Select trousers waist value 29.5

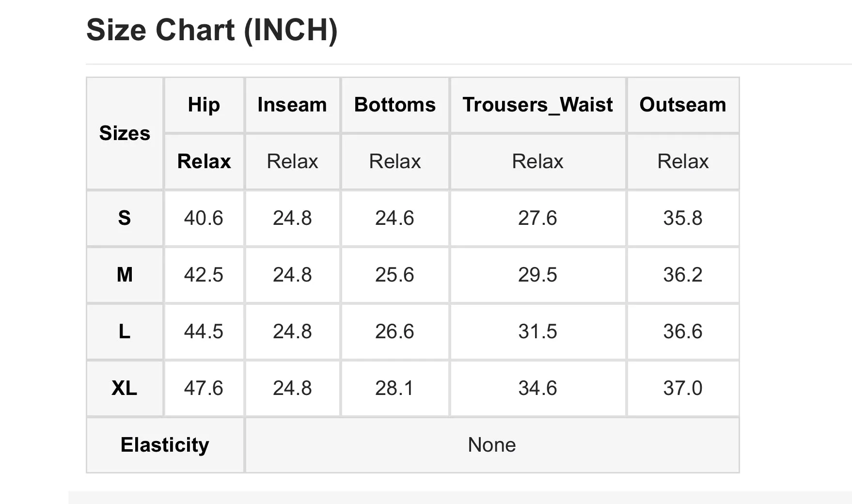tap(538, 275)
